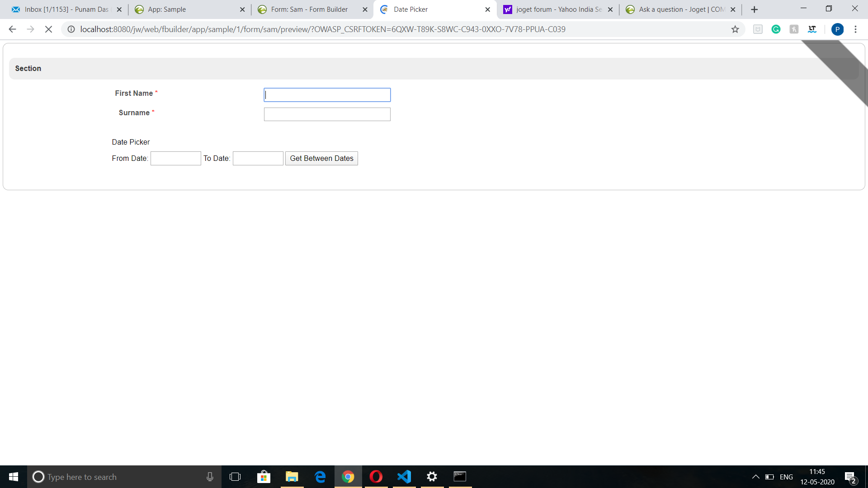
Task: Open Microsoft Edge from taskbar
Action: coord(320,477)
